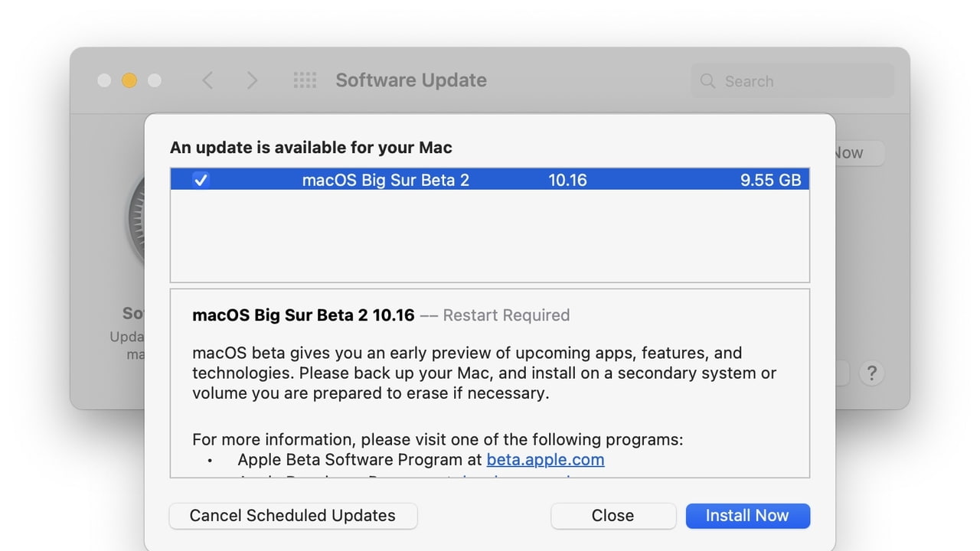The width and height of the screenshot is (980, 551).
Task: Select the macOS Big Sur Beta 2 row name
Action: point(386,180)
